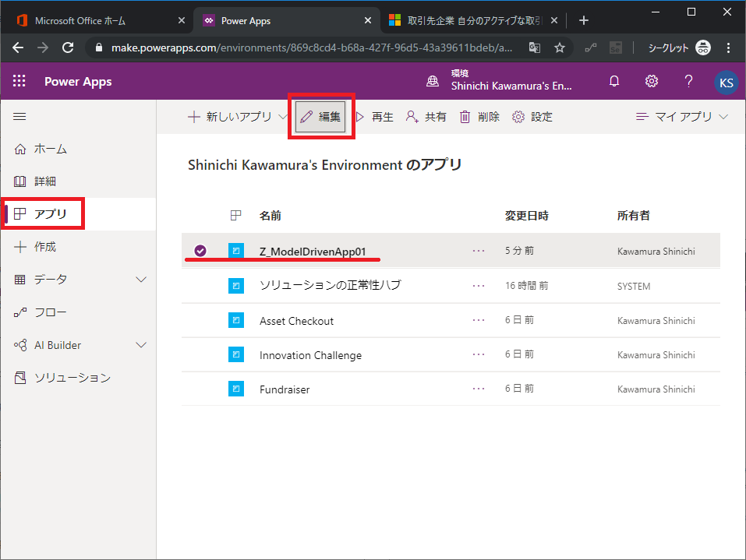Click the Power Automate extension icon
The height and width of the screenshot is (560, 746).
(591, 48)
